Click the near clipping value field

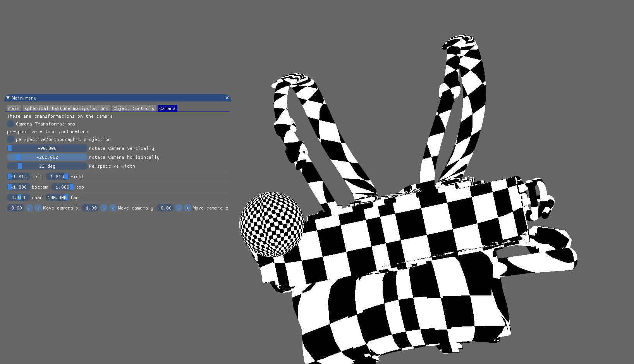[18, 197]
